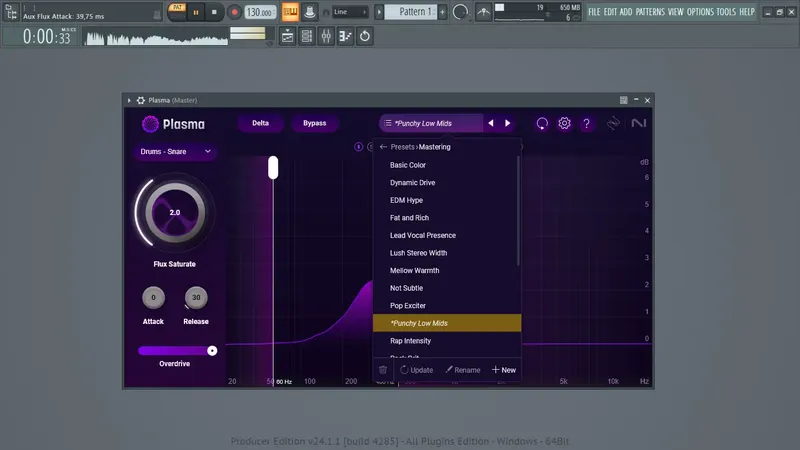Screen dimensions: 800x450
Task: Open Plasma wrapper gear settings in title bar
Action: click(x=141, y=101)
